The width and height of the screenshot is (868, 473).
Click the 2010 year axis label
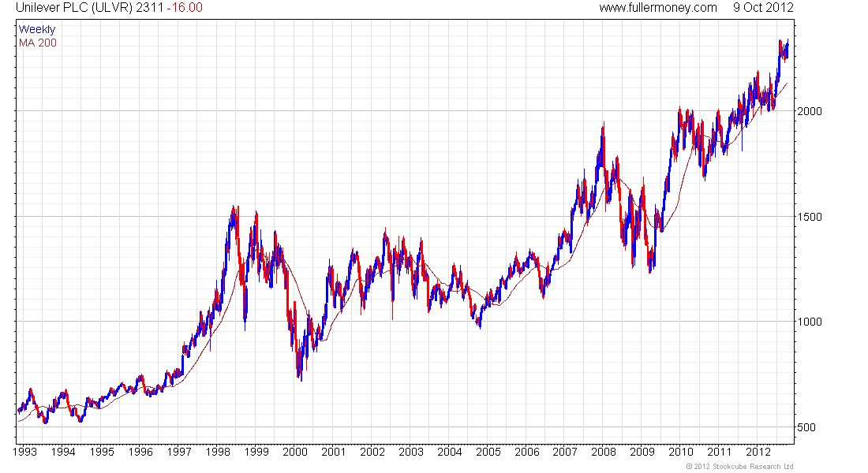(x=681, y=452)
